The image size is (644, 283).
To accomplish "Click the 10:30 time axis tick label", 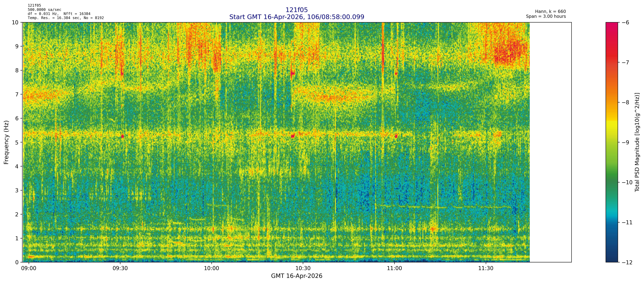I will click(x=303, y=269).
